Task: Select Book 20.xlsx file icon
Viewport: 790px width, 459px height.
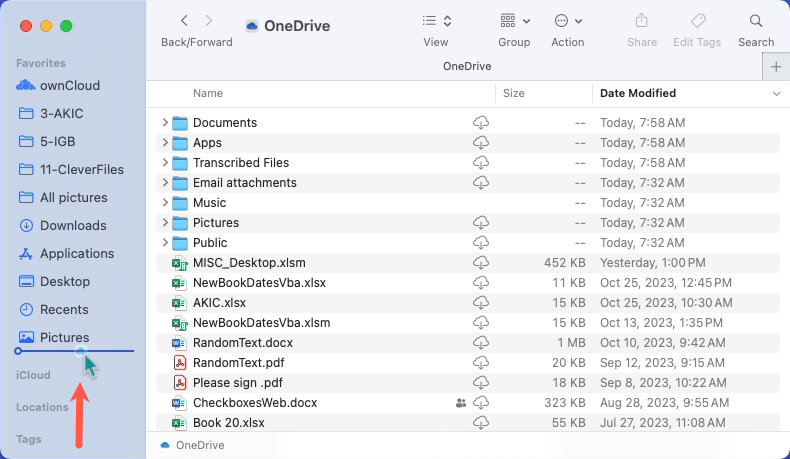Action: point(179,423)
